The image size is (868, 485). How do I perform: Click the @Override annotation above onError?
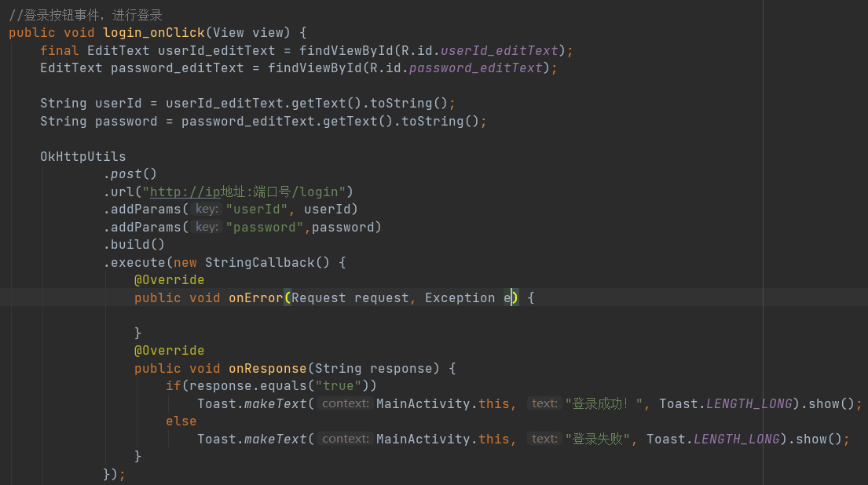(169, 279)
